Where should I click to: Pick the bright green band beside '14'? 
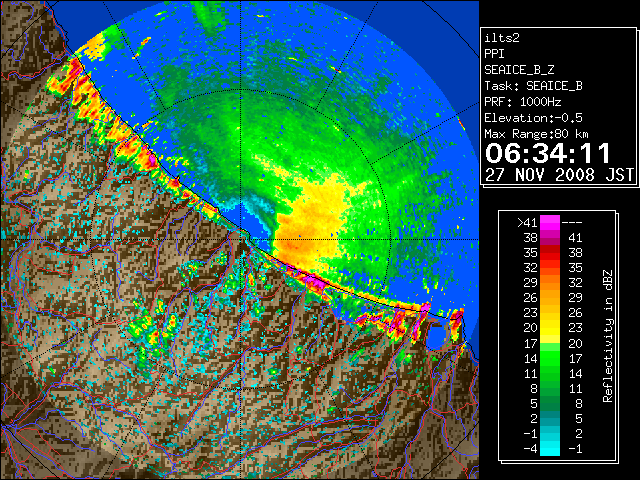click(550, 358)
